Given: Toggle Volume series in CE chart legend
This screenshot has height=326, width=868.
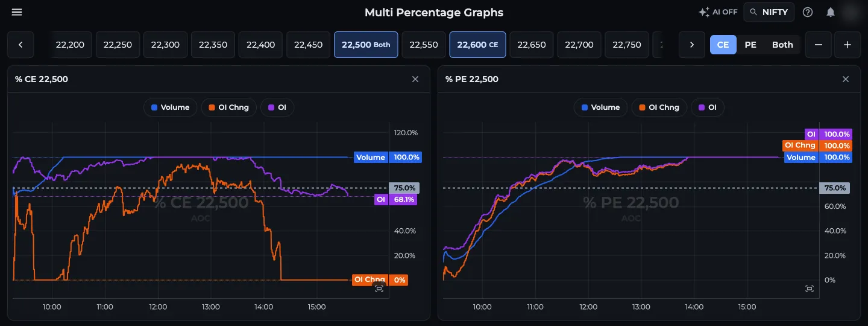Looking at the screenshot, I should 170,107.
